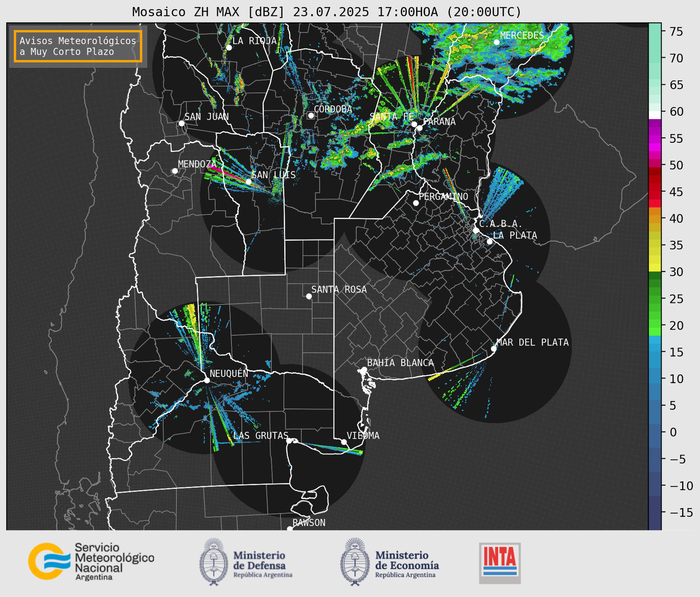This screenshot has height=597, width=700.
Task: Click the blue 10 dBZ color band
Action: click(655, 379)
